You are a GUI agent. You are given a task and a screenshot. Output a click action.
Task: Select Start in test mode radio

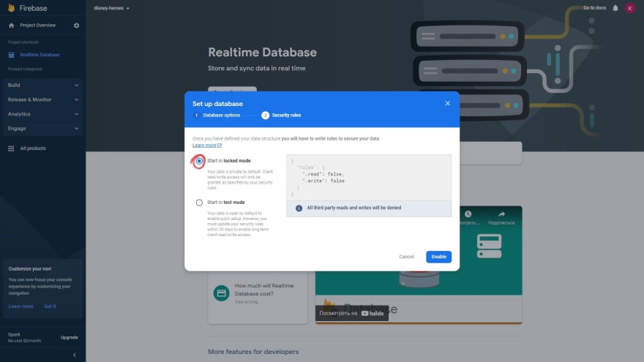pyautogui.click(x=199, y=203)
